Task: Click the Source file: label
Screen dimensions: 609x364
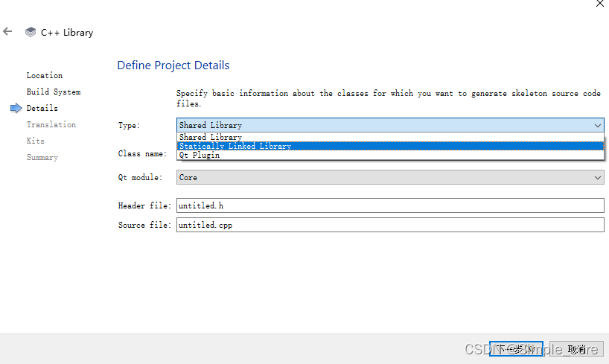Action: [x=144, y=225]
